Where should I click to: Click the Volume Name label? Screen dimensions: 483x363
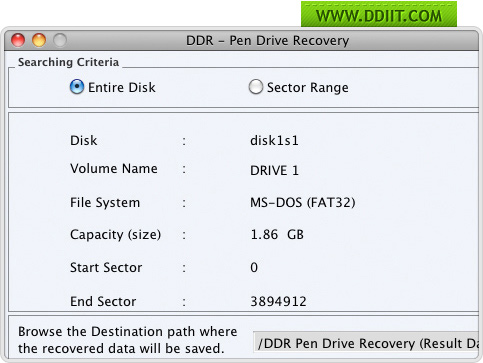pos(114,168)
